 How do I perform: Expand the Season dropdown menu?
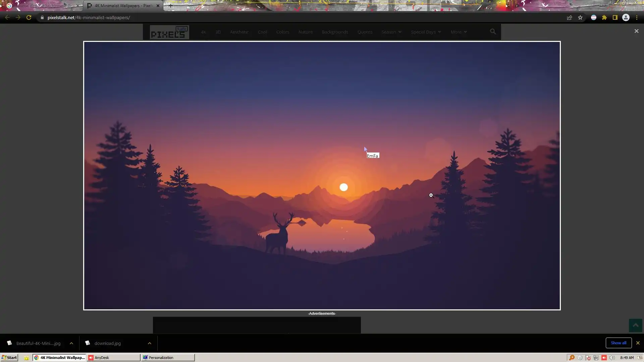tap(391, 32)
